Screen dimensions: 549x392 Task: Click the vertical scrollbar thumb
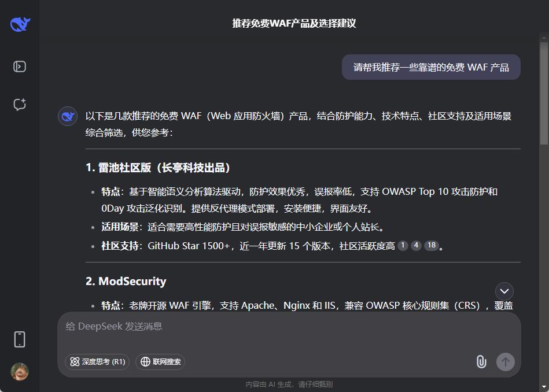point(544,93)
